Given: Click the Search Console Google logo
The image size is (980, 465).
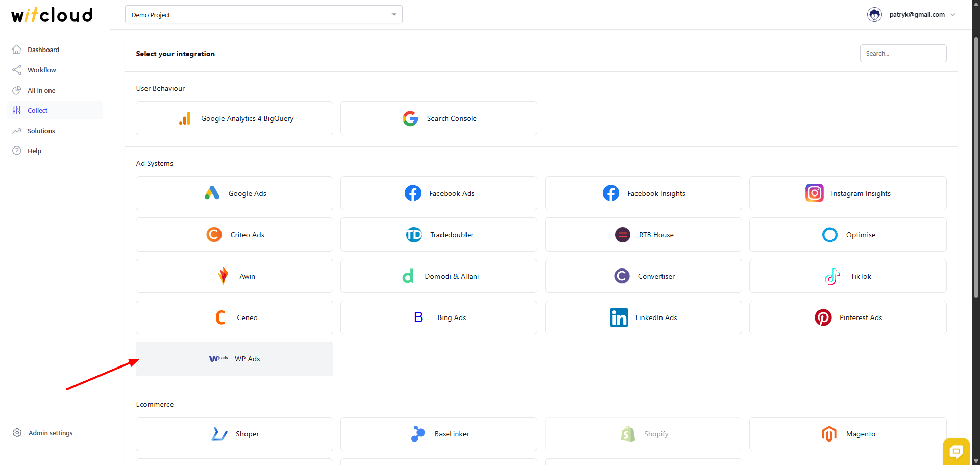Looking at the screenshot, I should click(410, 118).
